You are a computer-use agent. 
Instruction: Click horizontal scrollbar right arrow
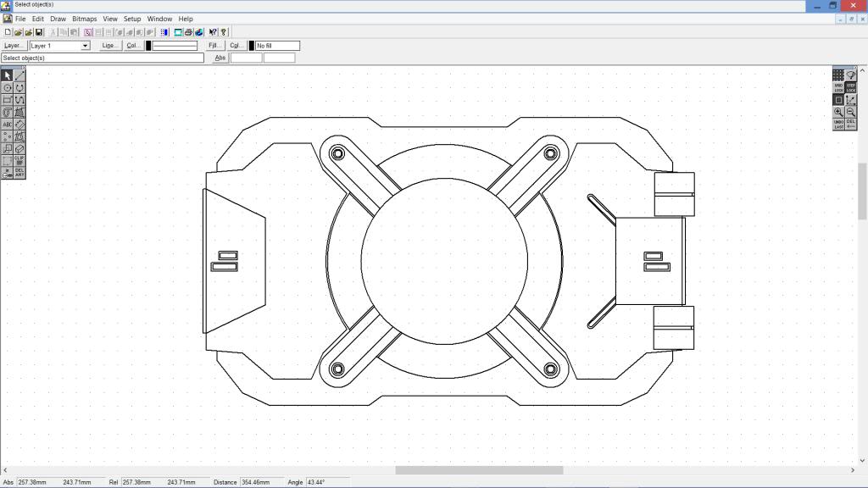tap(853, 470)
